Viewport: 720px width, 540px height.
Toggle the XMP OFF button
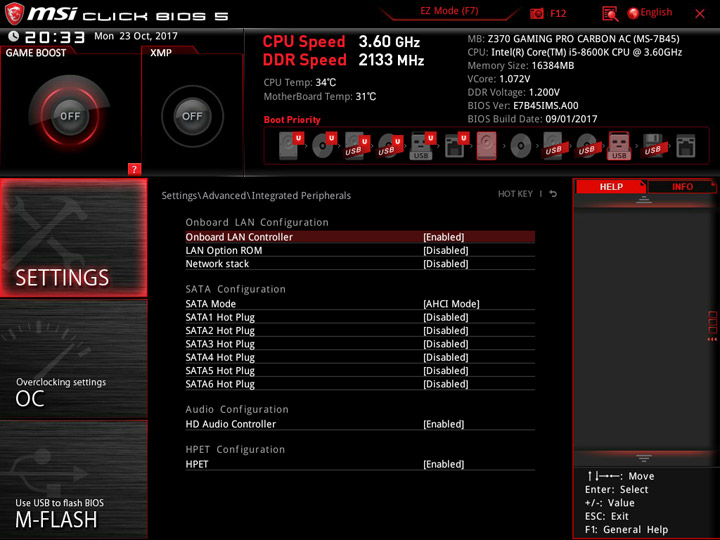[192, 116]
